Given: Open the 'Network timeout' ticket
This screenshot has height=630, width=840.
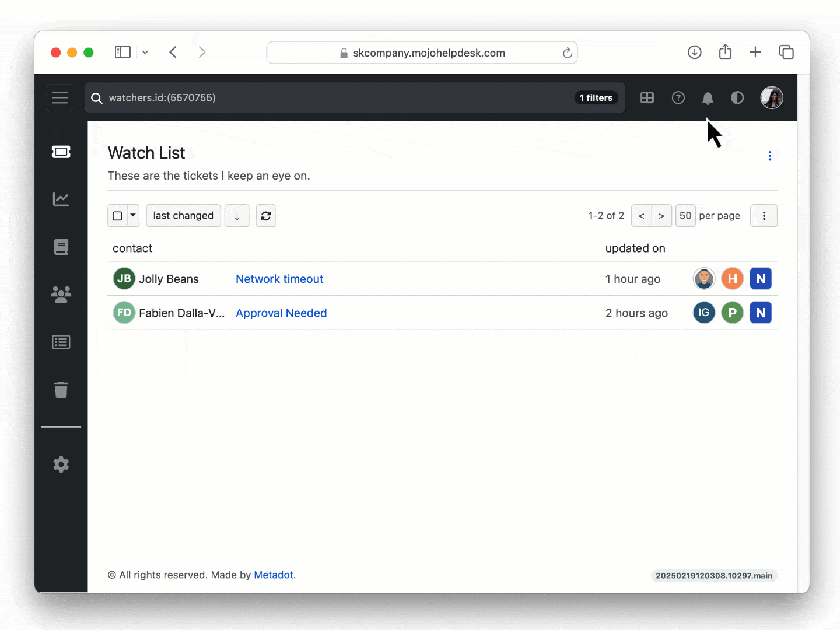Looking at the screenshot, I should 279,279.
